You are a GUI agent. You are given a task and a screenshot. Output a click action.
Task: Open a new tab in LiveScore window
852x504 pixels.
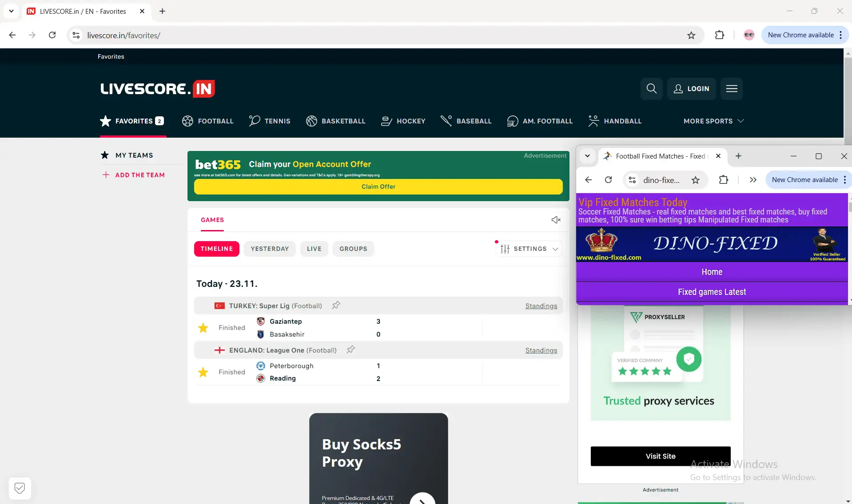(x=163, y=11)
